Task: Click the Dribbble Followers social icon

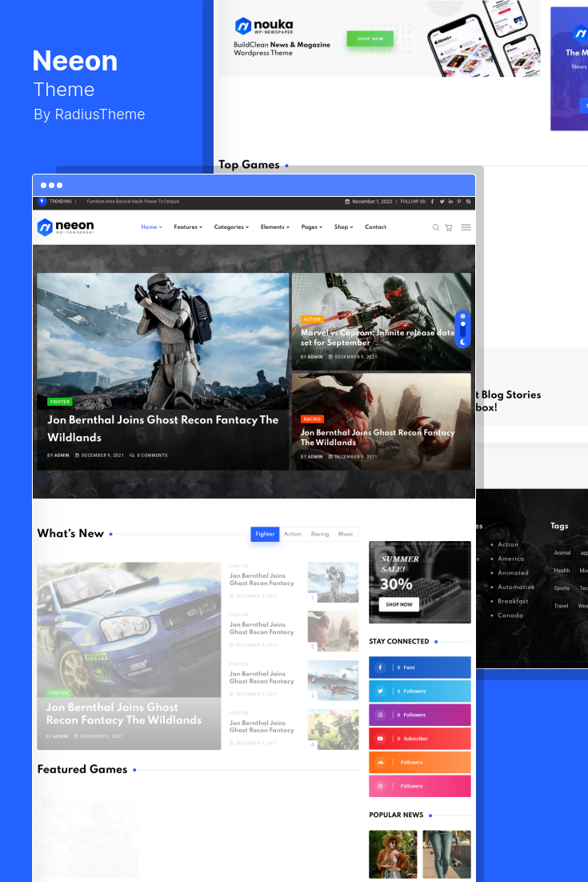Action: (x=381, y=786)
